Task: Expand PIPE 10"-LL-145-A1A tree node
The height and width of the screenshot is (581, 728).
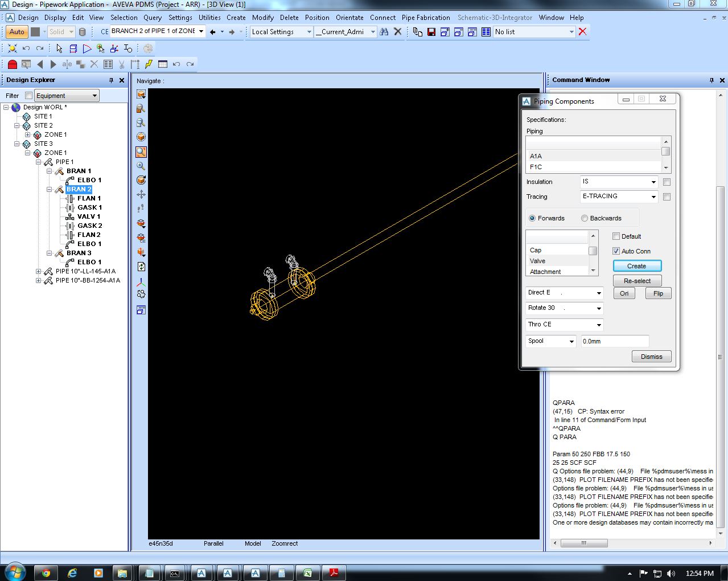Action: pos(38,271)
